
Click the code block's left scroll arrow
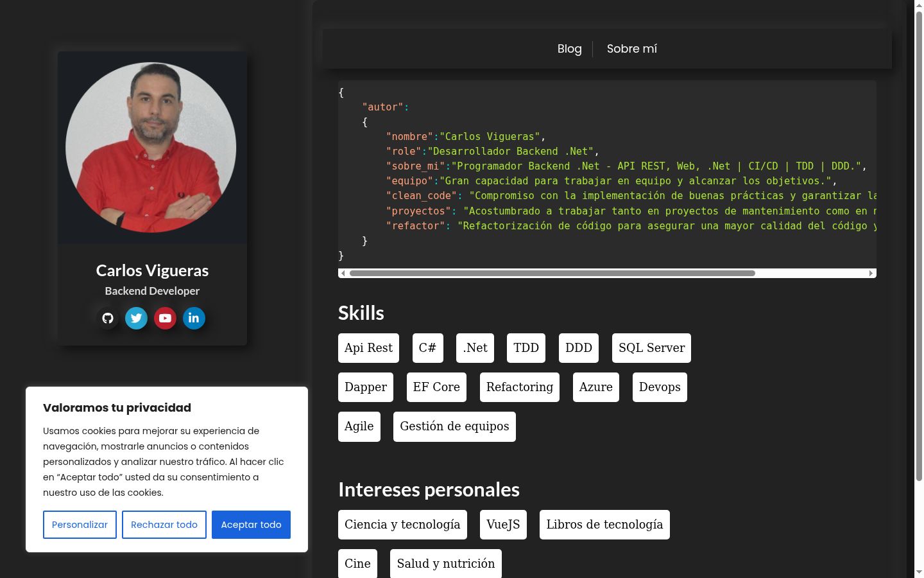343,274
